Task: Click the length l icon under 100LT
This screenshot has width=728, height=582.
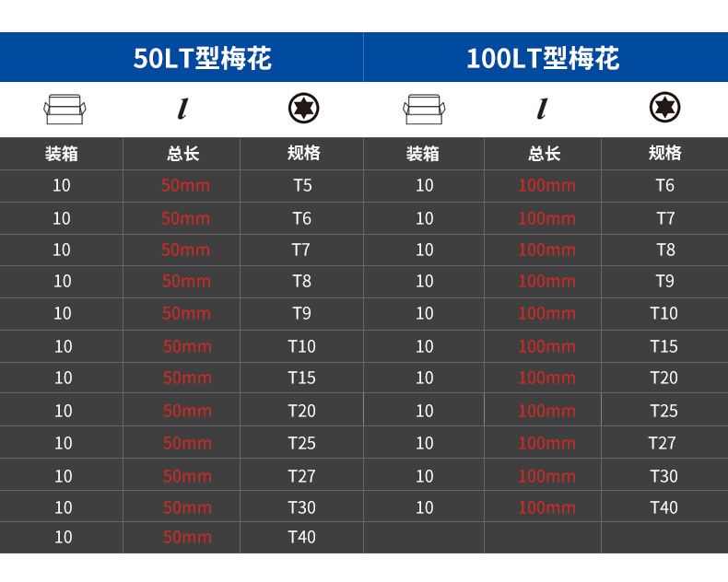Action: [x=542, y=109]
